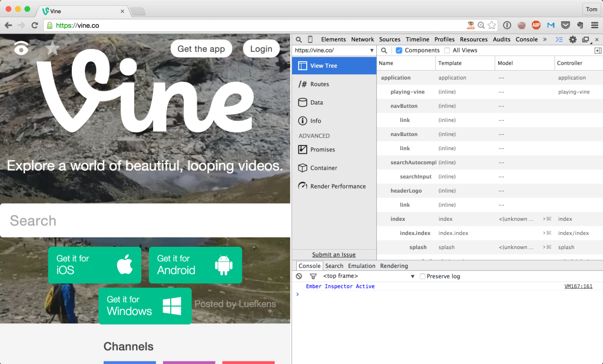This screenshot has width=603, height=364.
Task: Select the Search drawer tab
Action: (x=334, y=266)
